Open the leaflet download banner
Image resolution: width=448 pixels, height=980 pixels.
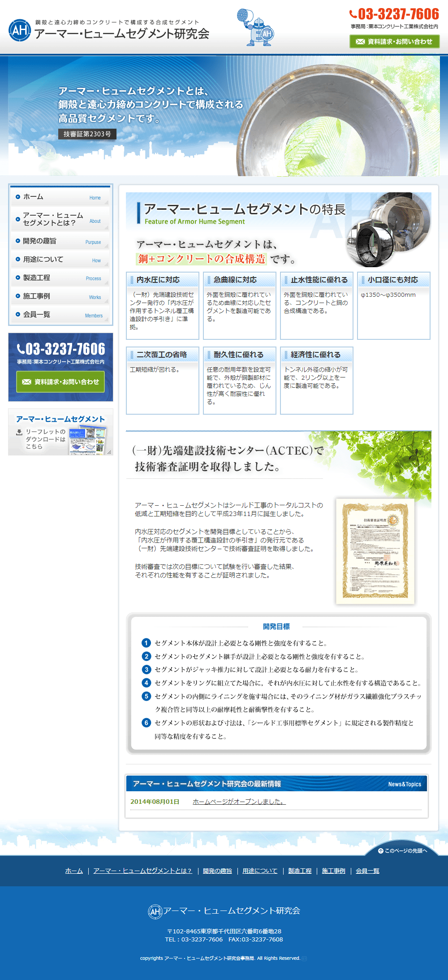click(x=60, y=432)
